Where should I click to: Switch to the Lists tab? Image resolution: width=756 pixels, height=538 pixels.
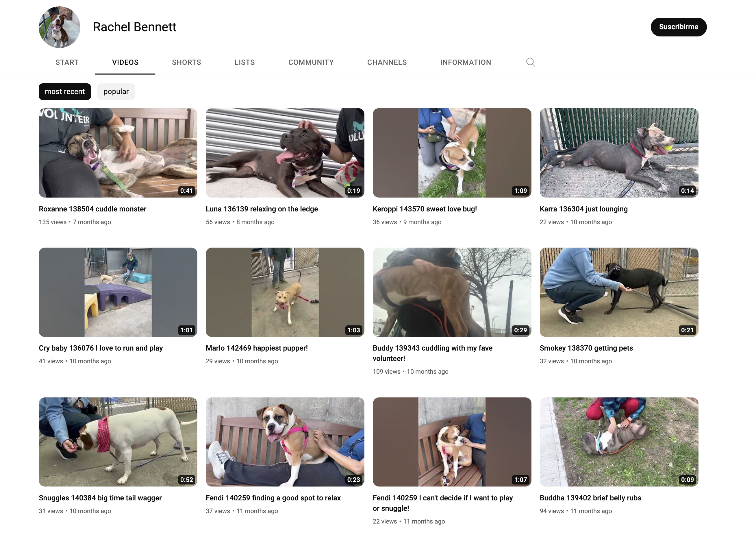click(x=244, y=62)
